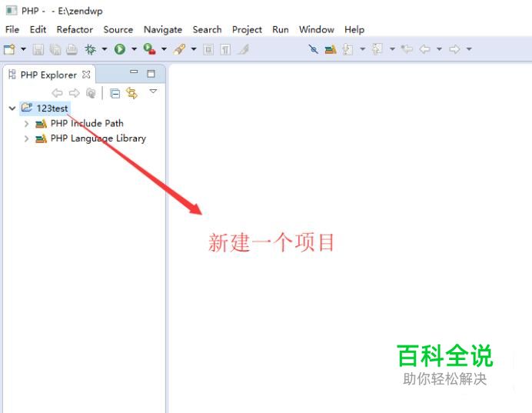Screen dimensions: 532x413
Task: Select PHP Include Path item
Action: pos(87,123)
